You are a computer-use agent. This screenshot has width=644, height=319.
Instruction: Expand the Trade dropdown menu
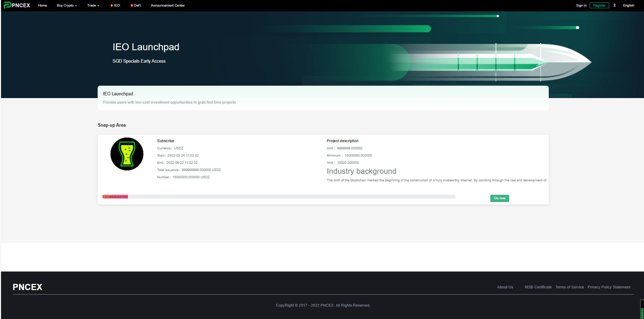click(x=93, y=6)
